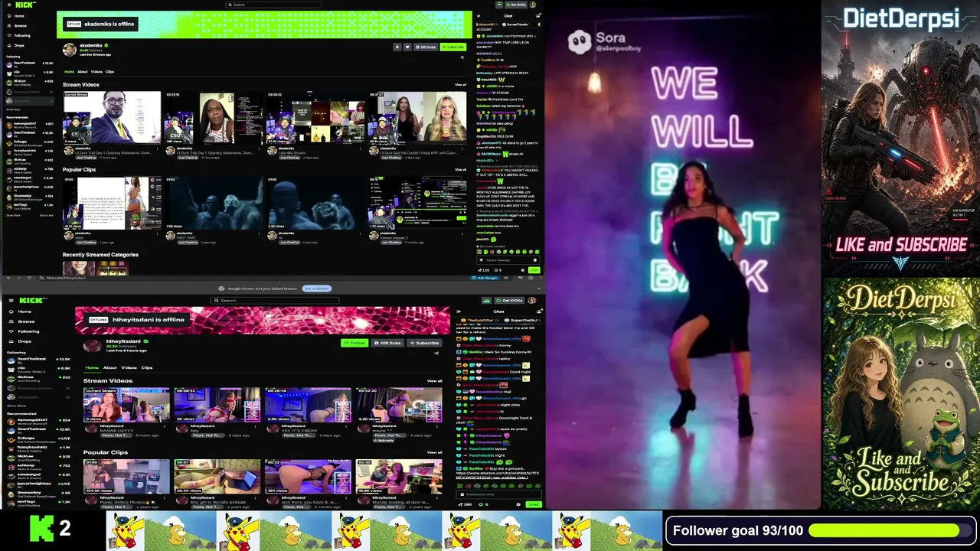Click Subscribe button on akademiks channel

(453, 47)
